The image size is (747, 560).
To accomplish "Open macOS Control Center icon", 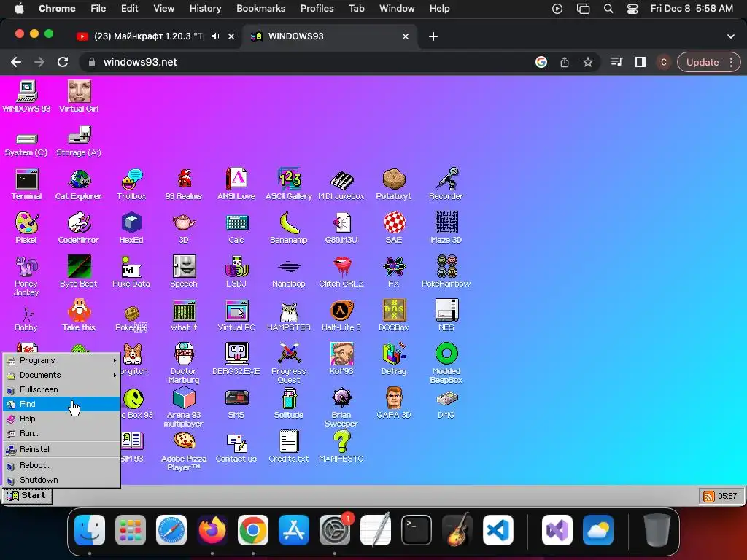I will point(632,8).
